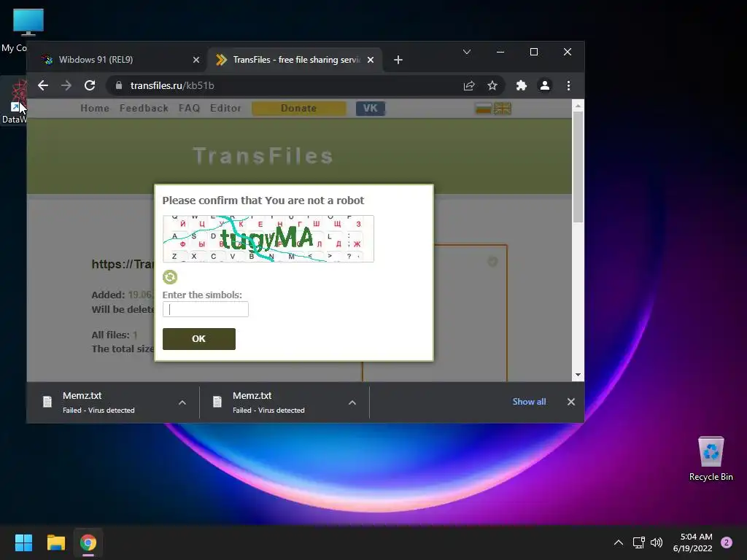Go back in Chrome
Image resolution: width=747 pixels, height=560 pixels.
(43, 85)
